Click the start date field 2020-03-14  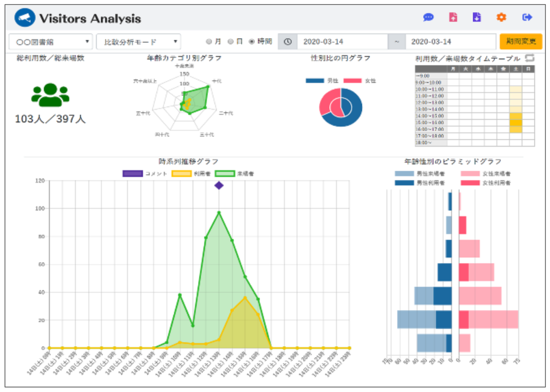point(342,42)
